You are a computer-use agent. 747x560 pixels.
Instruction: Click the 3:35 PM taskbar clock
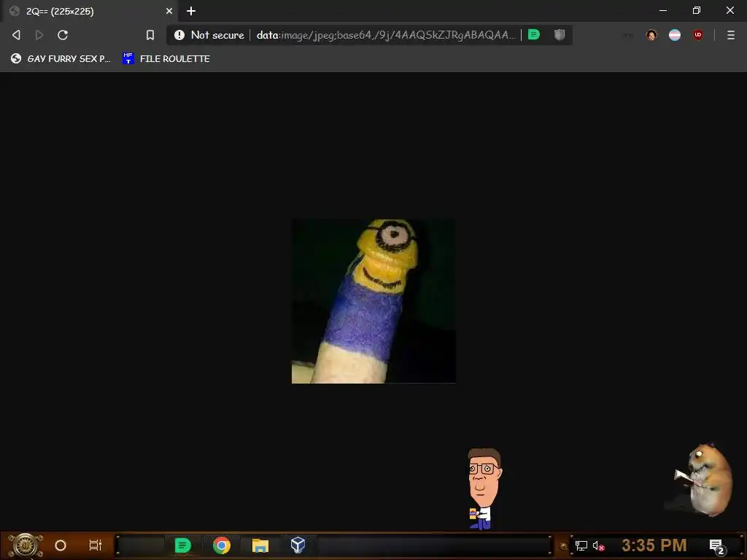654,545
